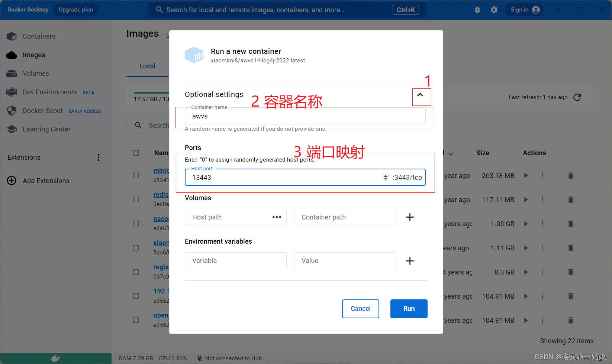This screenshot has height=364, width=612.
Task: Click the Upgrade plan button
Action: click(76, 10)
